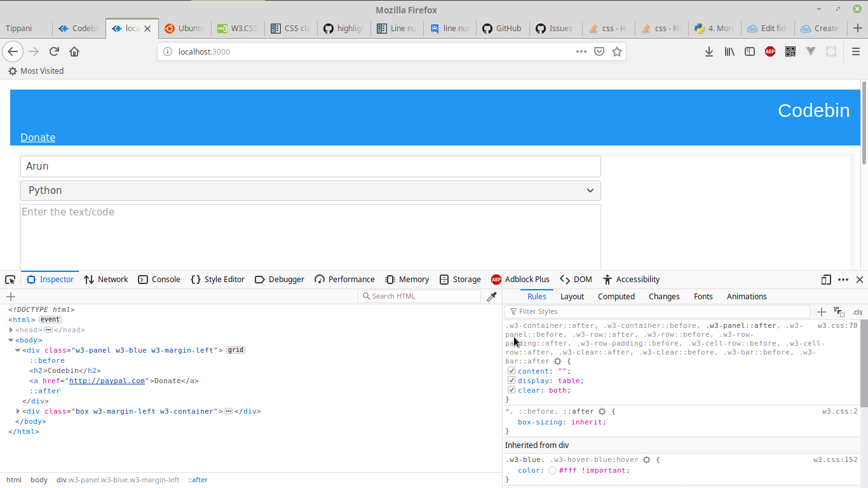Expand ellipsis badge in box div
Viewport: 868px width, 488px height.
(229, 411)
